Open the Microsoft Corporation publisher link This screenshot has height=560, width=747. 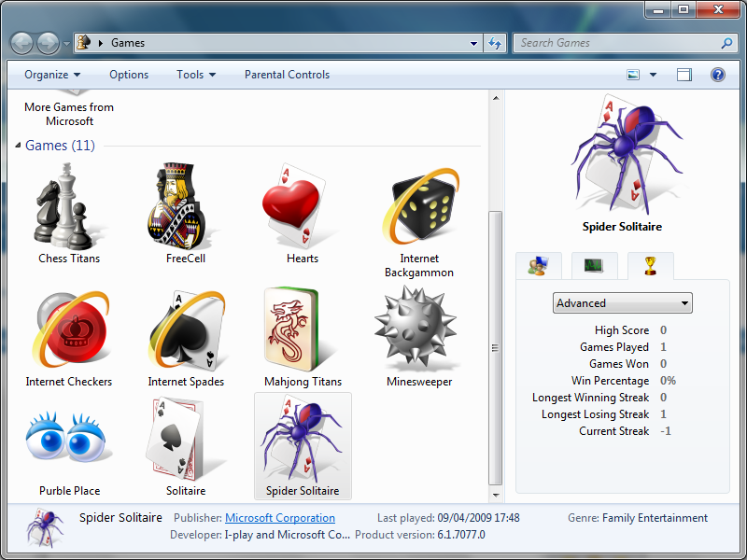click(x=279, y=518)
